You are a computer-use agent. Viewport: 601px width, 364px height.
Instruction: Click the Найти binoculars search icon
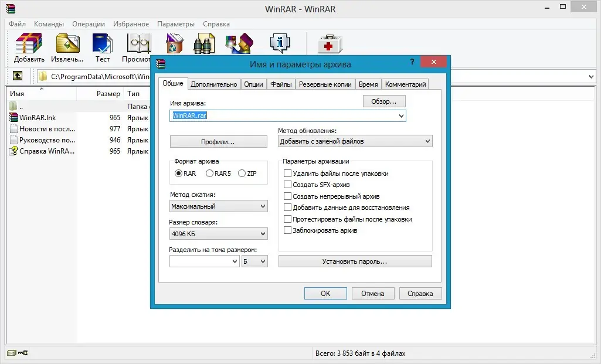(x=203, y=42)
